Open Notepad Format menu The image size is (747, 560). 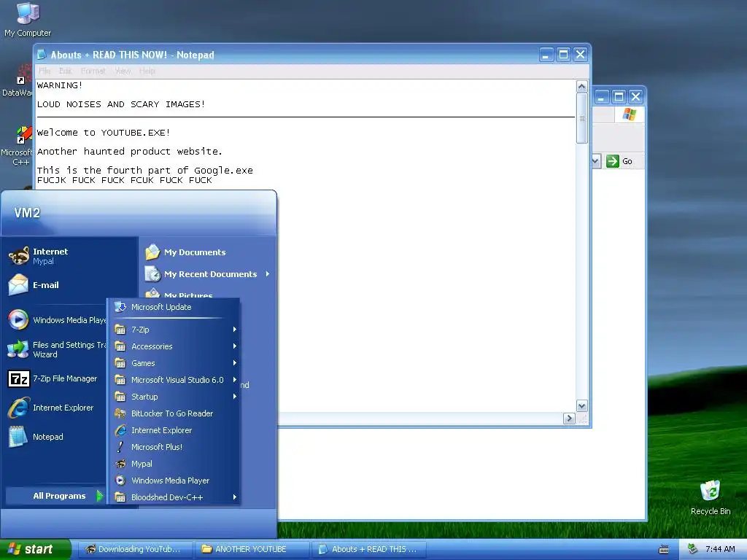pyautogui.click(x=93, y=71)
